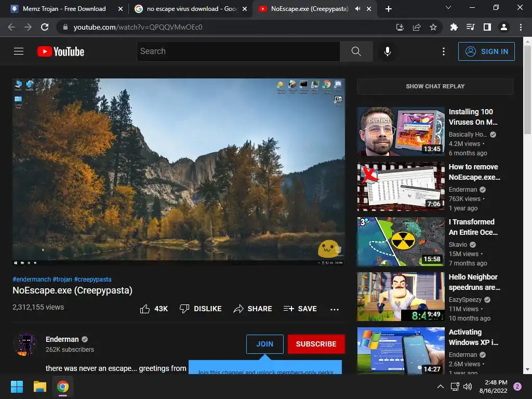Open the tab search dropdown chevron
Image resolution: width=532 pixels, height=399 pixels.
(x=448, y=7)
